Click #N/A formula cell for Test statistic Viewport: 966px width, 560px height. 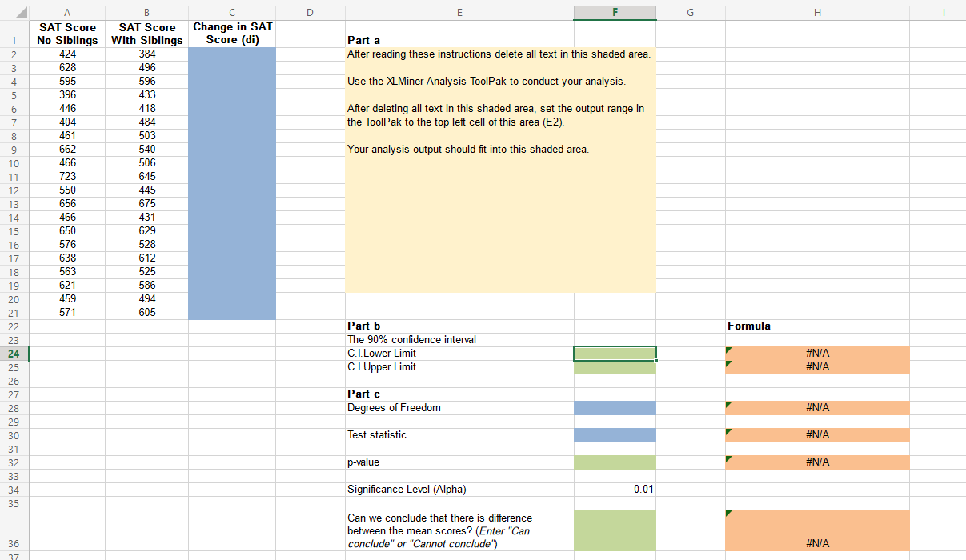(x=817, y=435)
